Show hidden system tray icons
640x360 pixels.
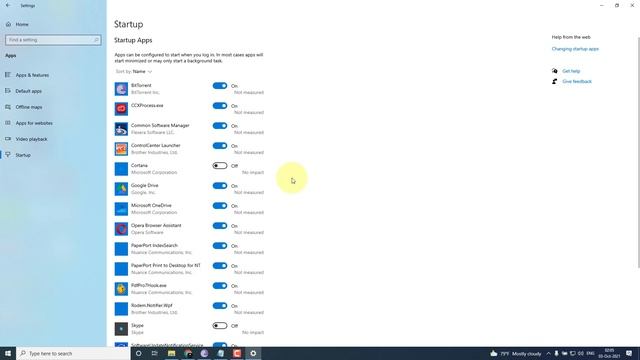pyautogui.click(x=548, y=353)
